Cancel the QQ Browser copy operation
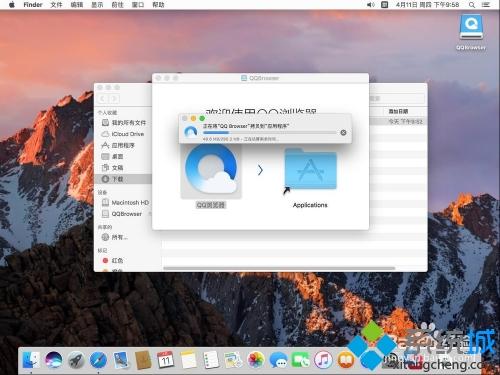This screenshot has height=375, width=500. (343, 133)
